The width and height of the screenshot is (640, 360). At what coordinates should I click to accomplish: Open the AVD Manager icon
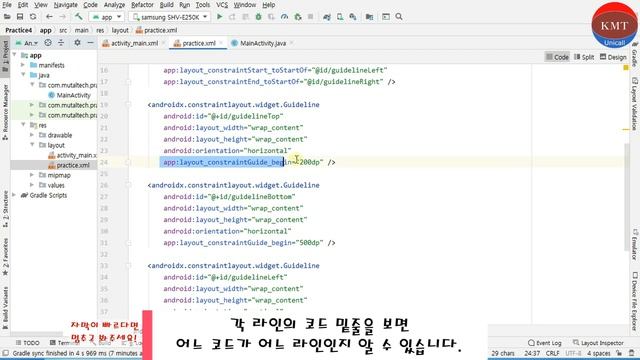tap(340, 17)
